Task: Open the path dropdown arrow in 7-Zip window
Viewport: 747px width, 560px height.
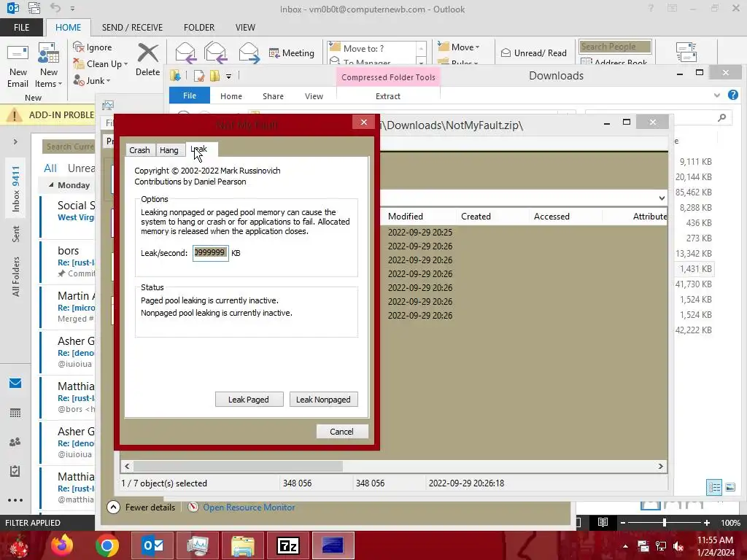Action: coord(662,198)
